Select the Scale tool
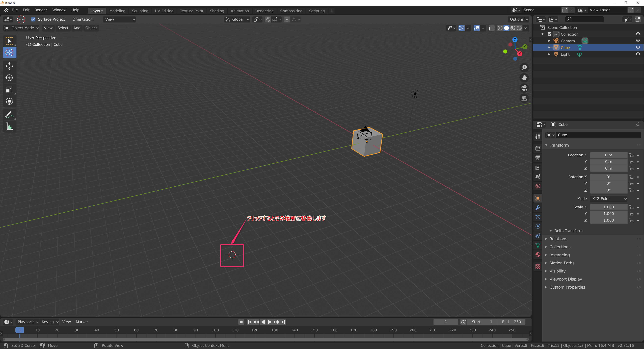The width and height of the screenshot is (644, 349). tap(10, 90)
